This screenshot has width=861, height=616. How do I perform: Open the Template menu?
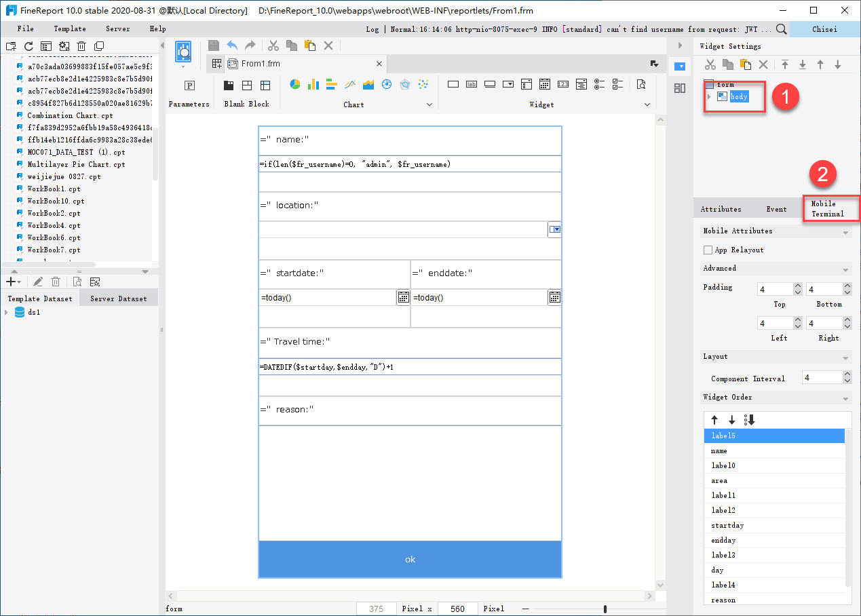pos(70,28)
